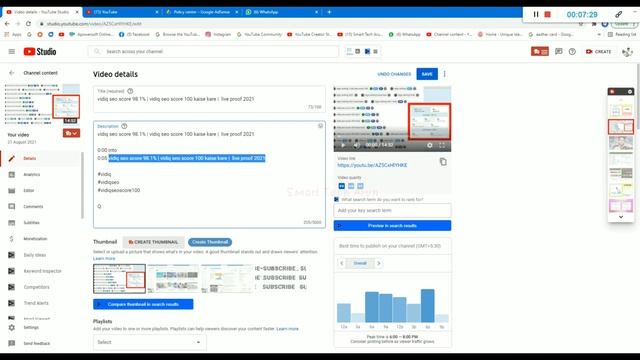Click the SAVE button
The width and height of the screenshot is (640, 360).
pyautogui.click(x=427, y=74)
